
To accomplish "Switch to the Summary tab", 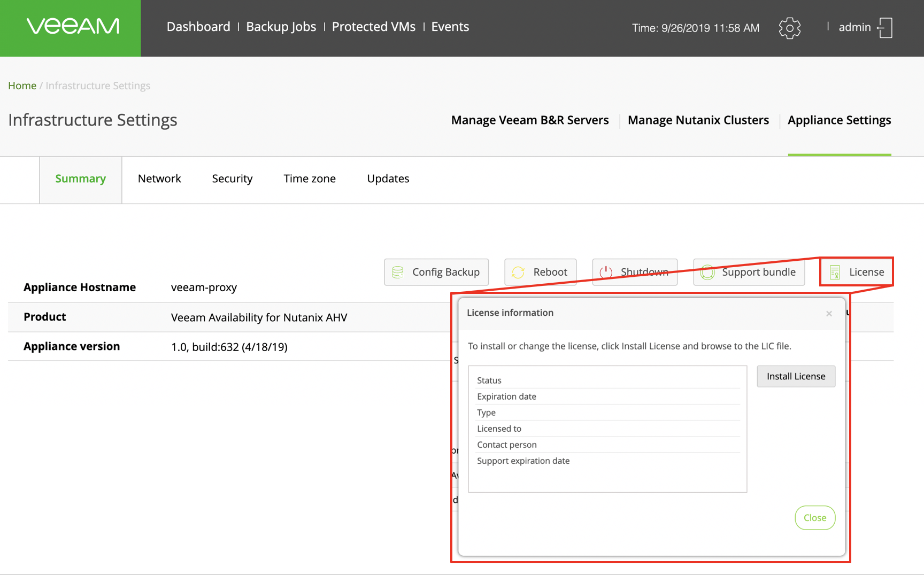I will click(80, 179).
